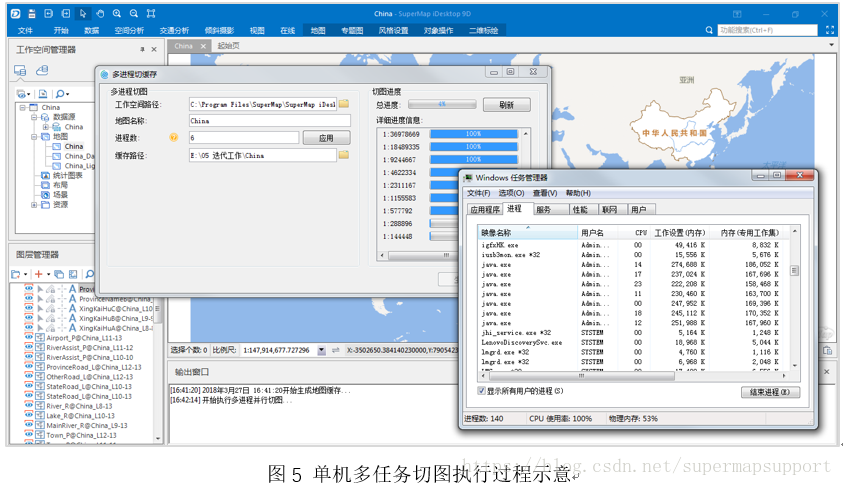Open the 风格设置 ribbon tab
843x486 pixels.
pyautogui.click(x=393, y=31)
